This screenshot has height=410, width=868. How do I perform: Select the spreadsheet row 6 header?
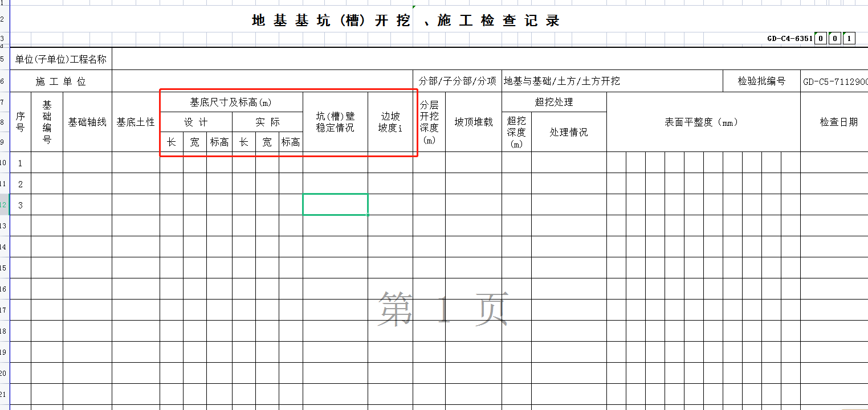[x=5, y=81]
